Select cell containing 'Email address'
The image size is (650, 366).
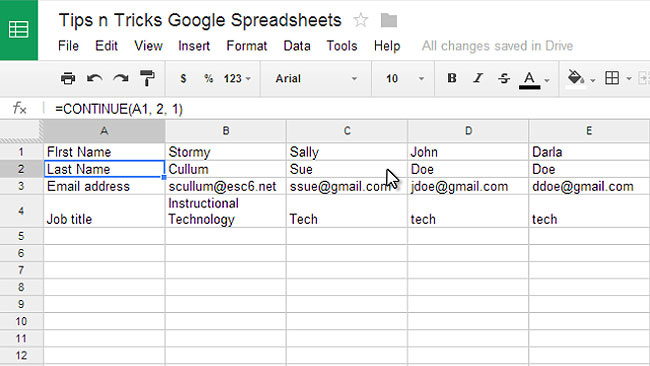tap(104, 186)
